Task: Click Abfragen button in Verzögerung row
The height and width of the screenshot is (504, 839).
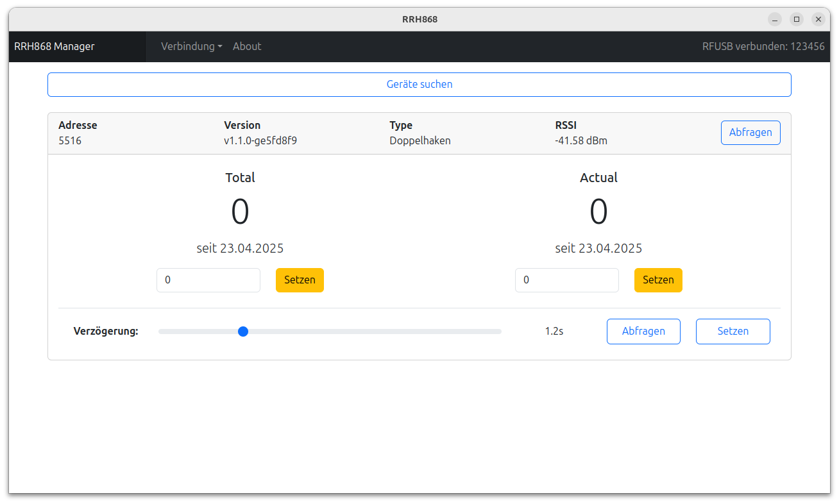Action: [x=643, y=332]
